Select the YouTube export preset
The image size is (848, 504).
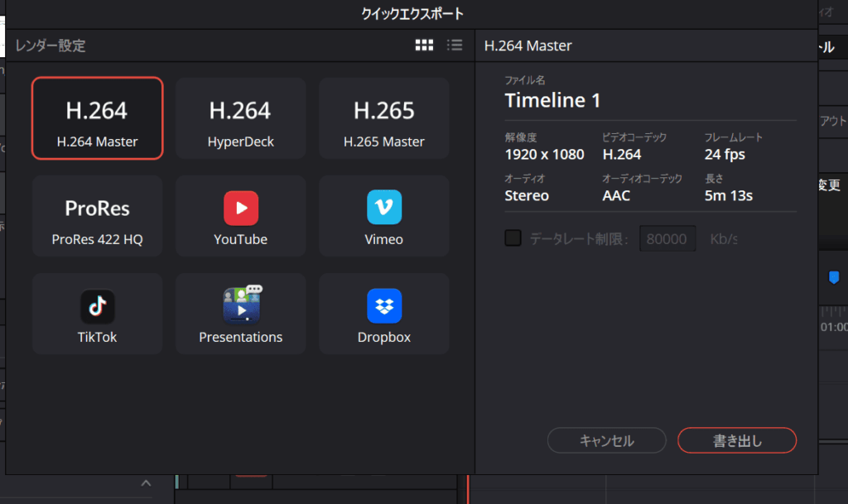tap(241, 216)
